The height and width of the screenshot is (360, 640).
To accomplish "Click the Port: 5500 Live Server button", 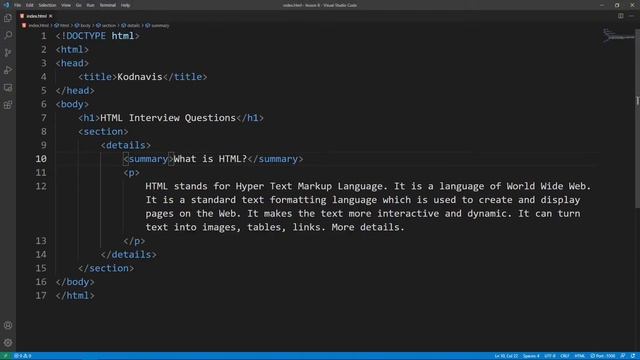I will coord(603,356).
